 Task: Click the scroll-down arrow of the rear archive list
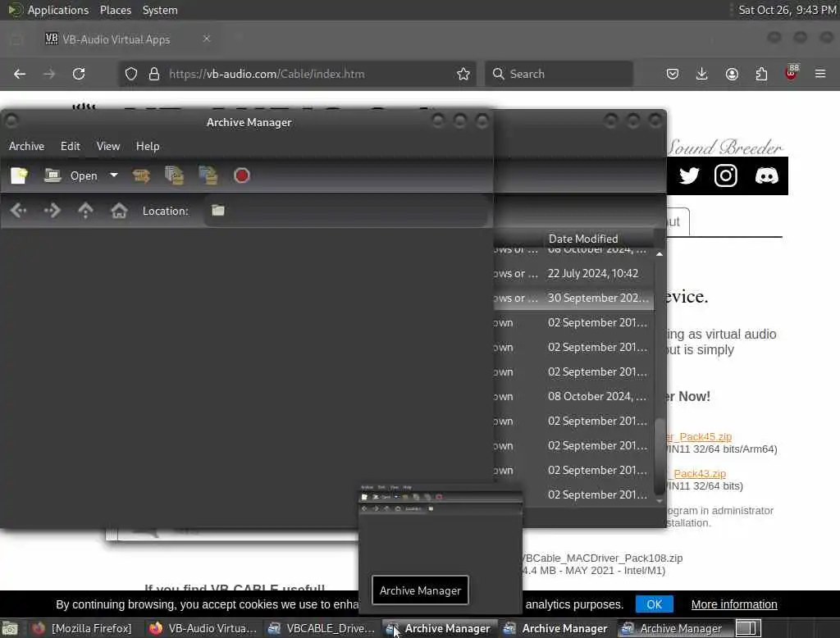[x=660, y=501]
